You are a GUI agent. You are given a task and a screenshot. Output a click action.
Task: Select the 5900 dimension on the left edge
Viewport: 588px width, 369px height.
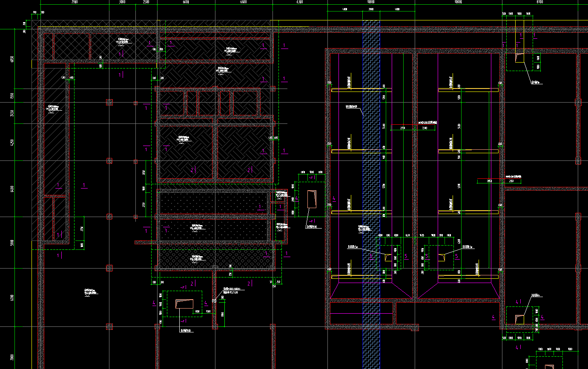[12, 243]
